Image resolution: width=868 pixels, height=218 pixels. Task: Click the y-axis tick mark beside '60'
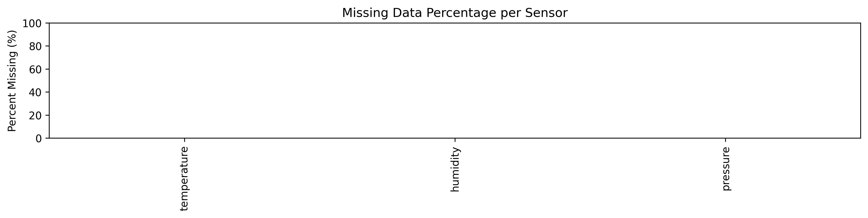pyautogui.click(x=47, y=69)
